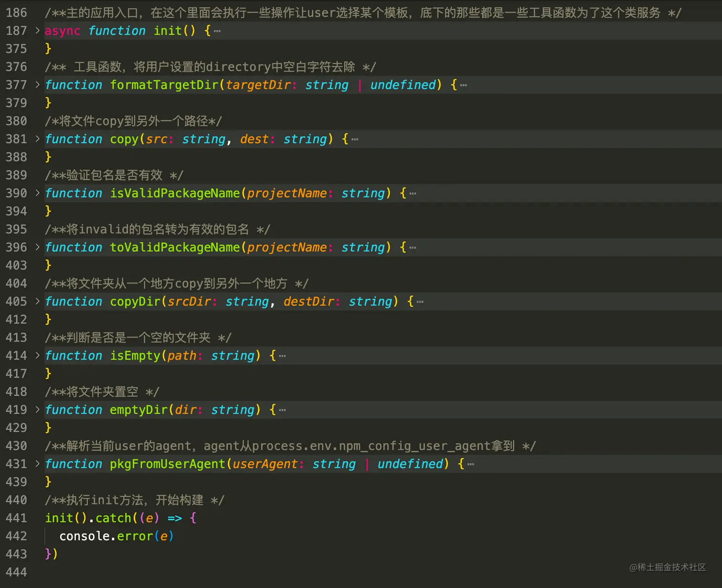Screen dimensions: 722x588
Task: Click the comment '/**将文件夹置空 */'
Action: 102,392
